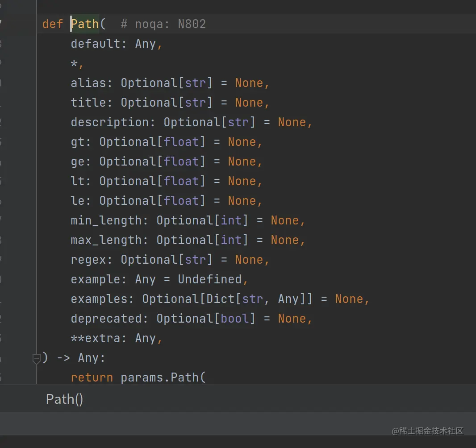Click 'example' parameter name in the Undefined line
The width and height of the screenshot is (476, 448).
(x=96, y=279)
